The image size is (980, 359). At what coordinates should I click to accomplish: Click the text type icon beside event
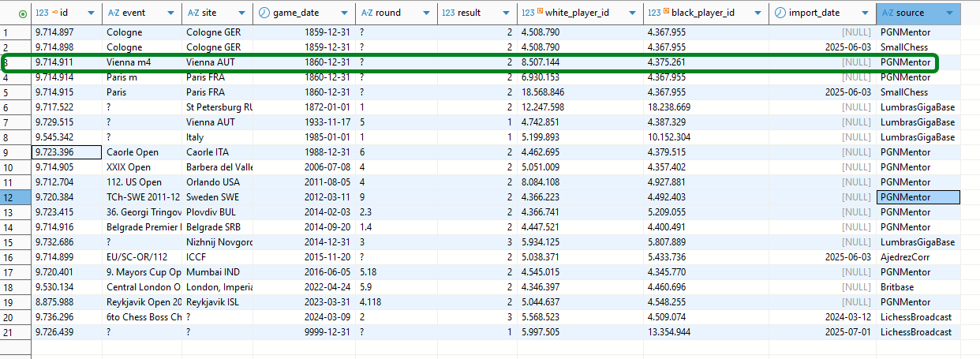113,13
